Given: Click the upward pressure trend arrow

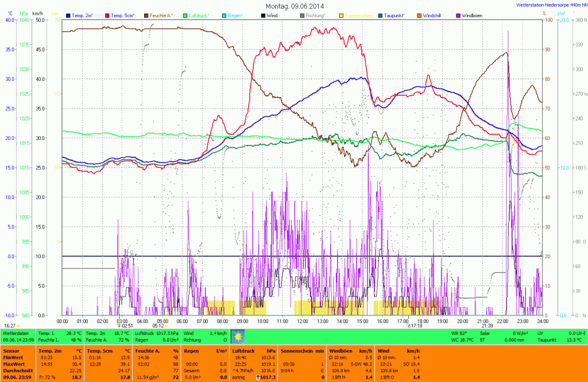Looking at the screenshot, I should [x=258, y=377].
